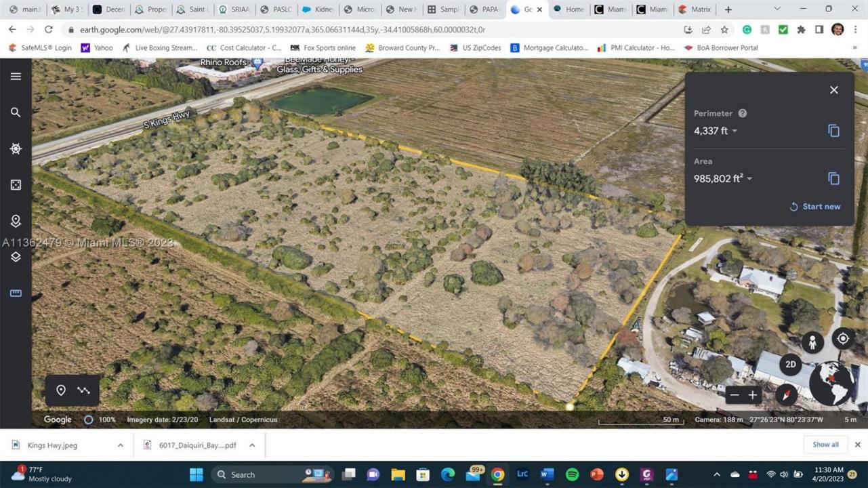The image size is (868, 488).
Task: Select the Measure tool ruler icon
Action: [x=16, y=293]
